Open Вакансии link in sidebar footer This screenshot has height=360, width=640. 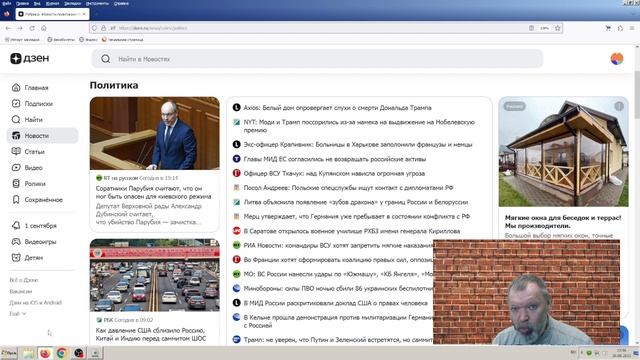[x=20, y=291]
